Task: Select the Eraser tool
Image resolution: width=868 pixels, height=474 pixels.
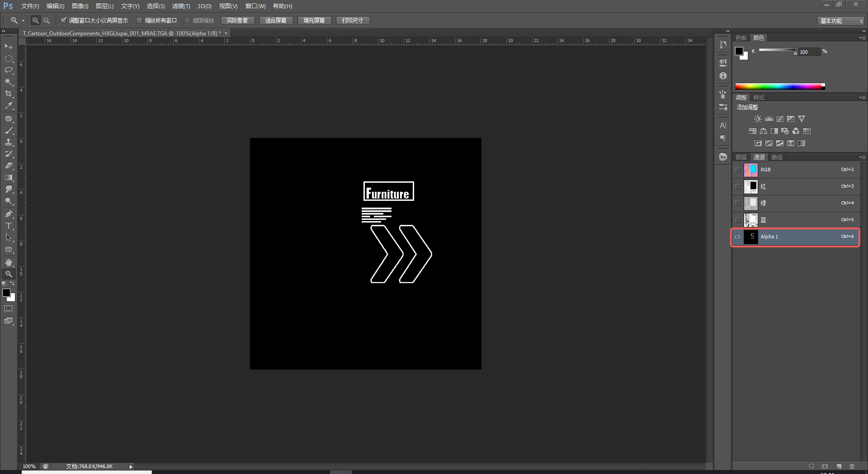Action: (9, 166)
